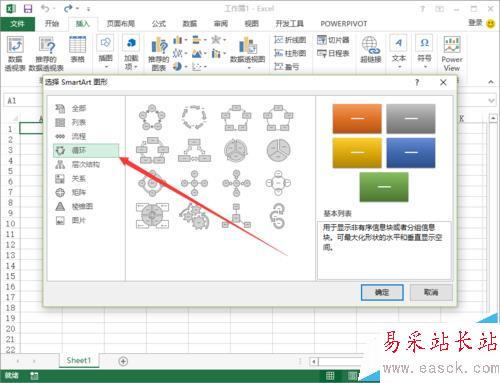Viewport: 500px width, 383px height.
Task: Close the 选择 SmartArt 图形 dialog
Action: pyautogui.click(x=443, y=82)
